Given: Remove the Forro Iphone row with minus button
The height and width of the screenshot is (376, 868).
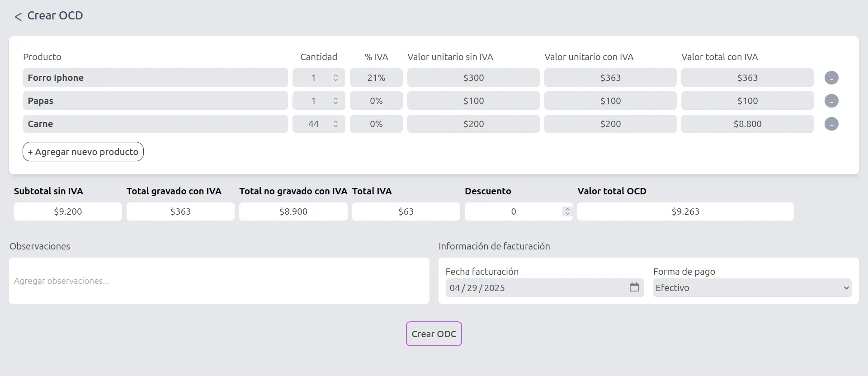Looking at the screenshot, I should coord(831,78).
